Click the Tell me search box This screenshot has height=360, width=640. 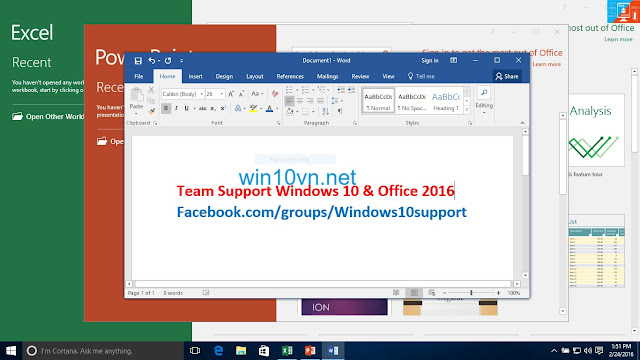(421, 76)
